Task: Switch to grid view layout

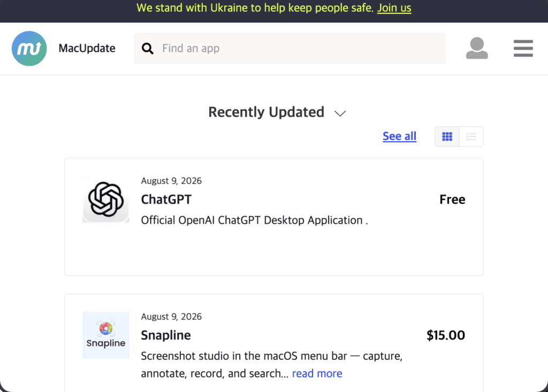Action: tap(447, 136)
